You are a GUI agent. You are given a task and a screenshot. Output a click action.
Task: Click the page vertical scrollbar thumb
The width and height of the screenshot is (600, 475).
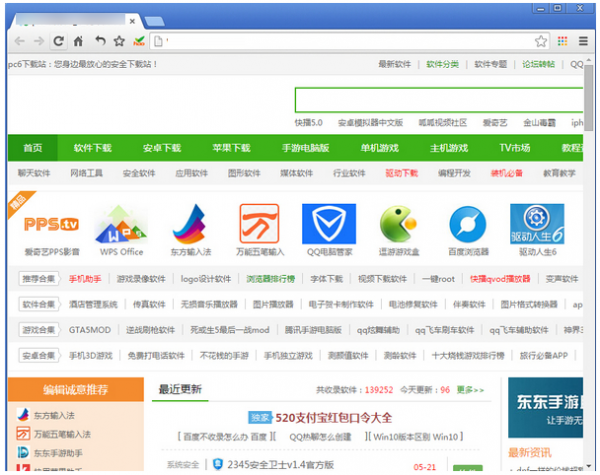(x=589, y=98)
